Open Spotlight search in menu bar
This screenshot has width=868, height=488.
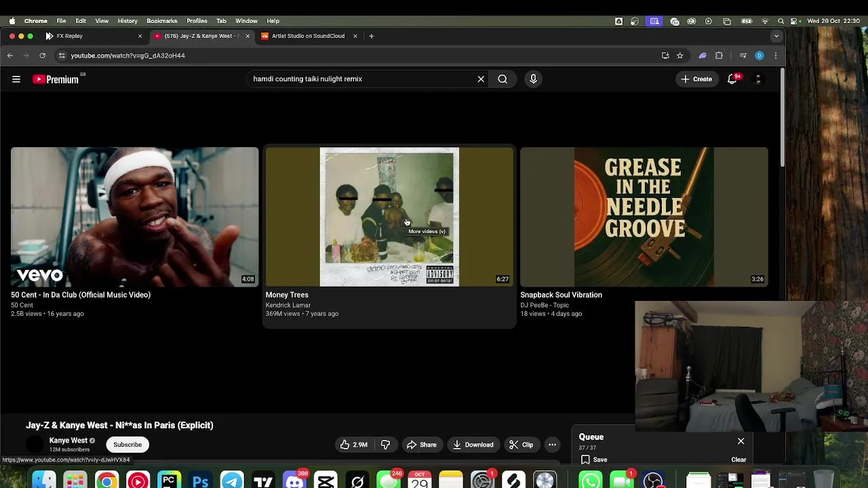point(781,21)
